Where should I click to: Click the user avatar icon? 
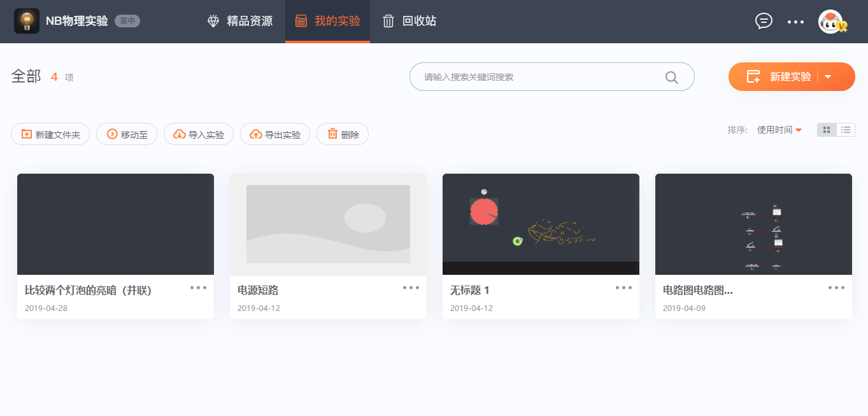click(832, 22)
